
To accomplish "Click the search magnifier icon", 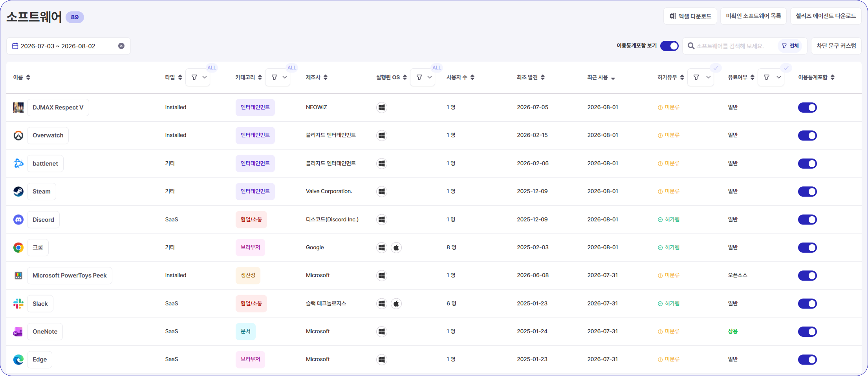I will 691,46.
